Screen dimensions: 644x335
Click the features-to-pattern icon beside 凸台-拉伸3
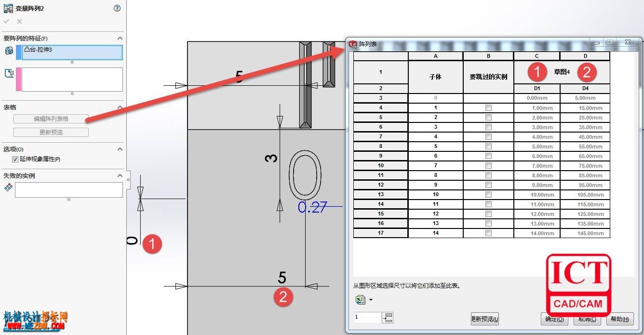pyautogui.click(x=9, y=51)
